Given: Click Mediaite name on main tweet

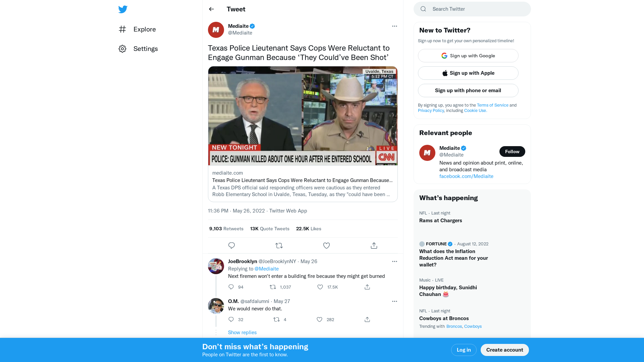Looking at the screenshot, I should [238, 26].
